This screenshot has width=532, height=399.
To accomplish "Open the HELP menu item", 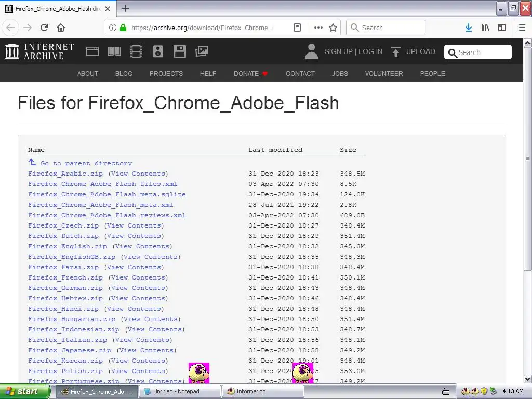I will pyautogui.click(x=208, y=74).
